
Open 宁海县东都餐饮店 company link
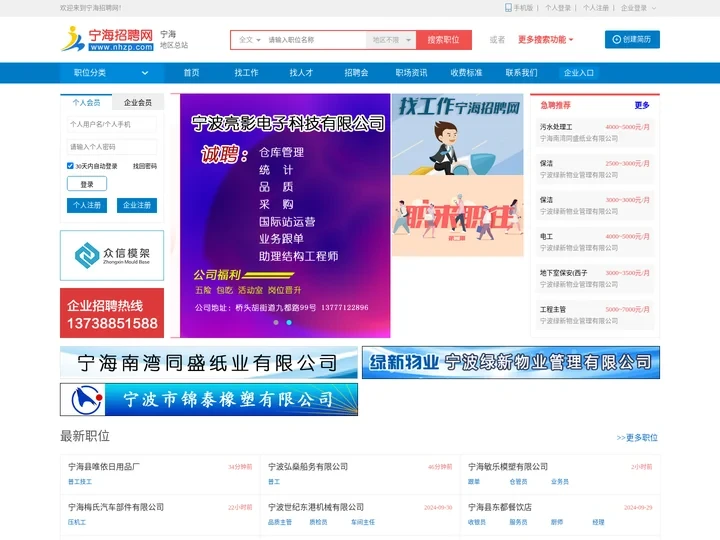click(x=500, y=507)
